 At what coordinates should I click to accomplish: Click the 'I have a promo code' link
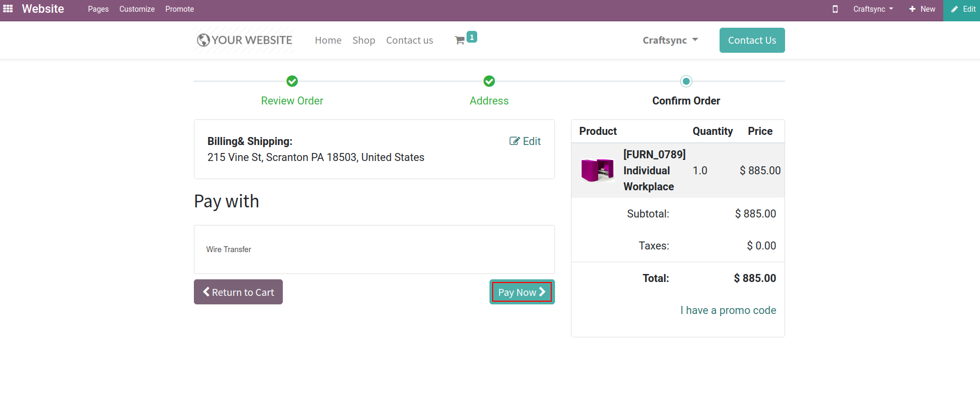pos(728,310)
